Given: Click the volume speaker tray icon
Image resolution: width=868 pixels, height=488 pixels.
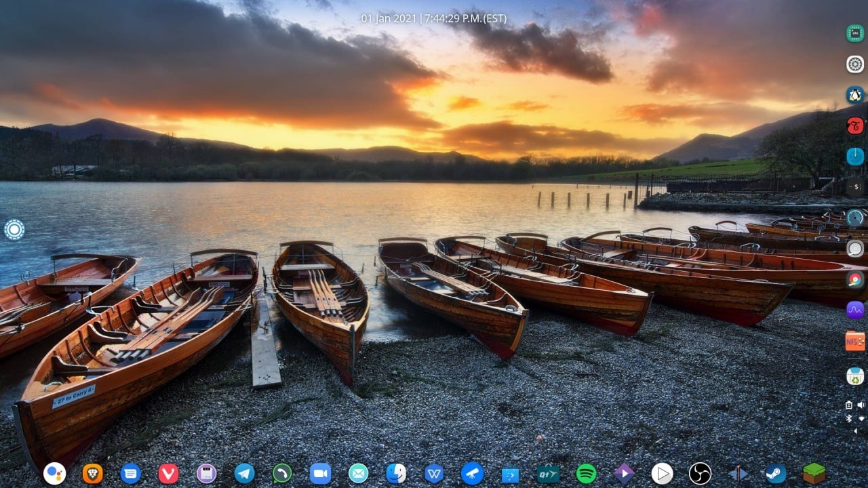Looking at the screenshot, I should point(861,405).
